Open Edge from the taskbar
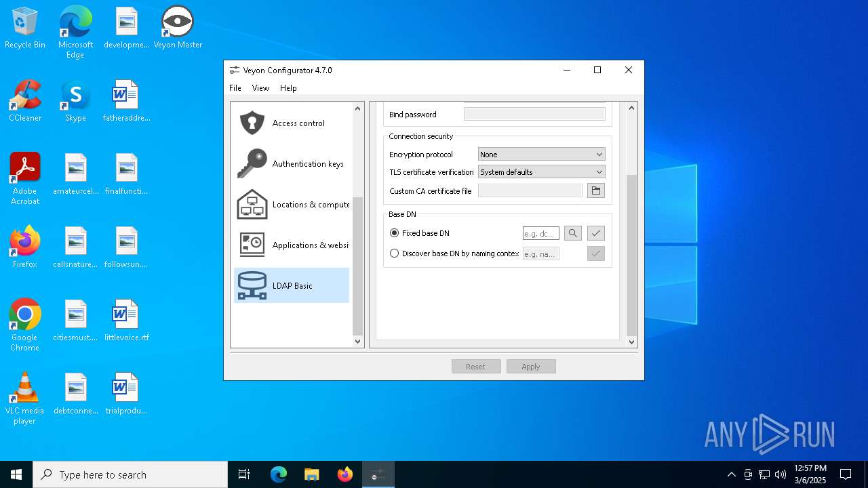 pyautogui.click(x=279, y=474)
